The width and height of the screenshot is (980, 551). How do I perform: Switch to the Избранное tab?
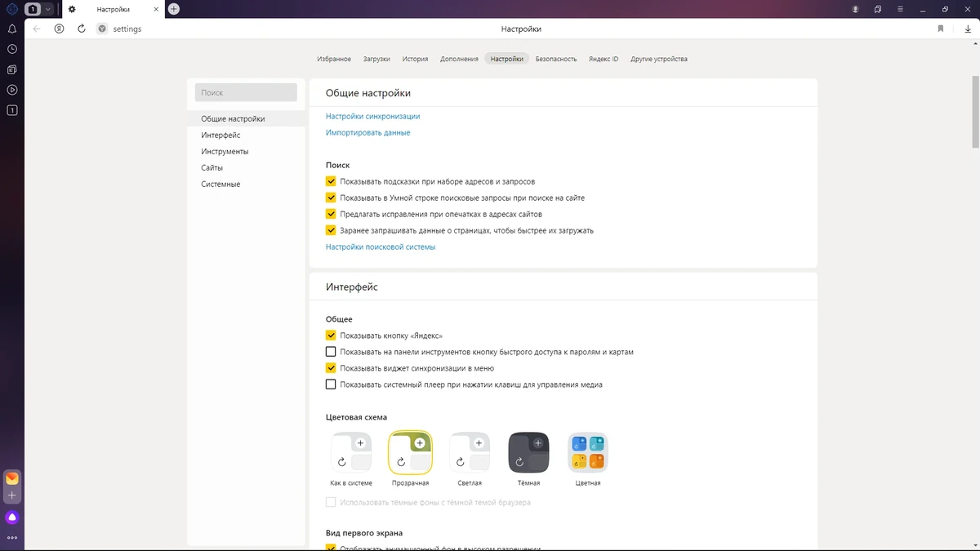334,59
